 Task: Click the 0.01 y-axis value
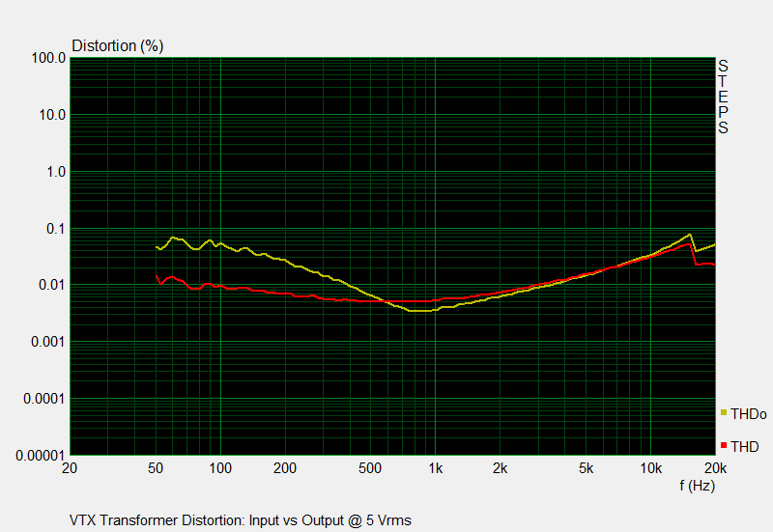[x=52, y=285]
